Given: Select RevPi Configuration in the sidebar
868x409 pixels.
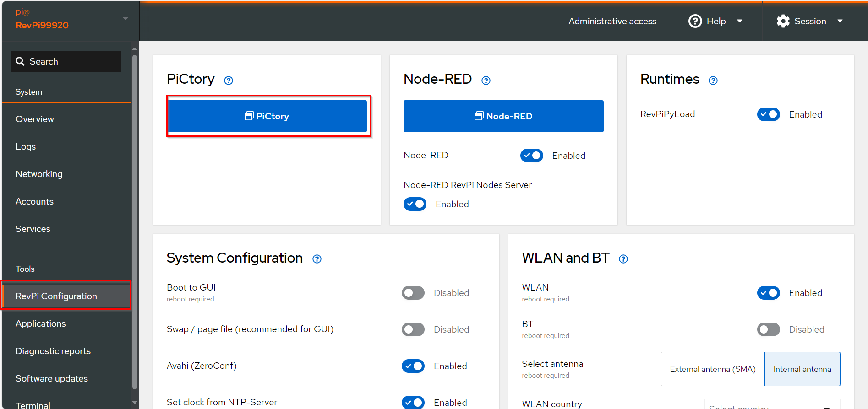Looking at the screenshot, I should [66, 296].
